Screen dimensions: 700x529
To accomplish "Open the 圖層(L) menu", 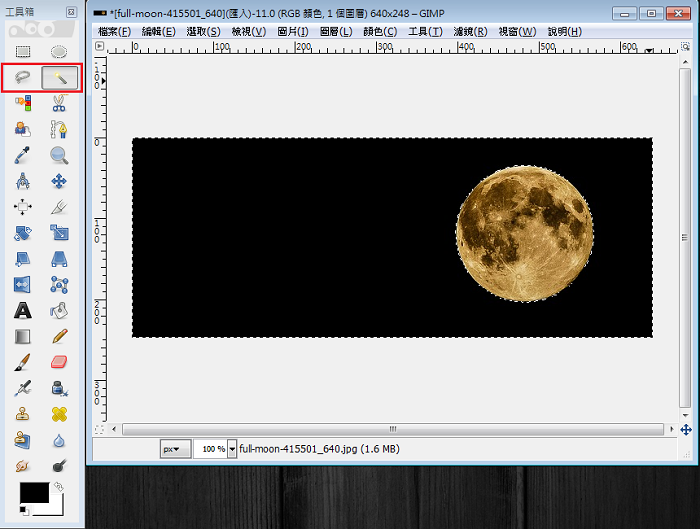I will click(x=336, y=32).
